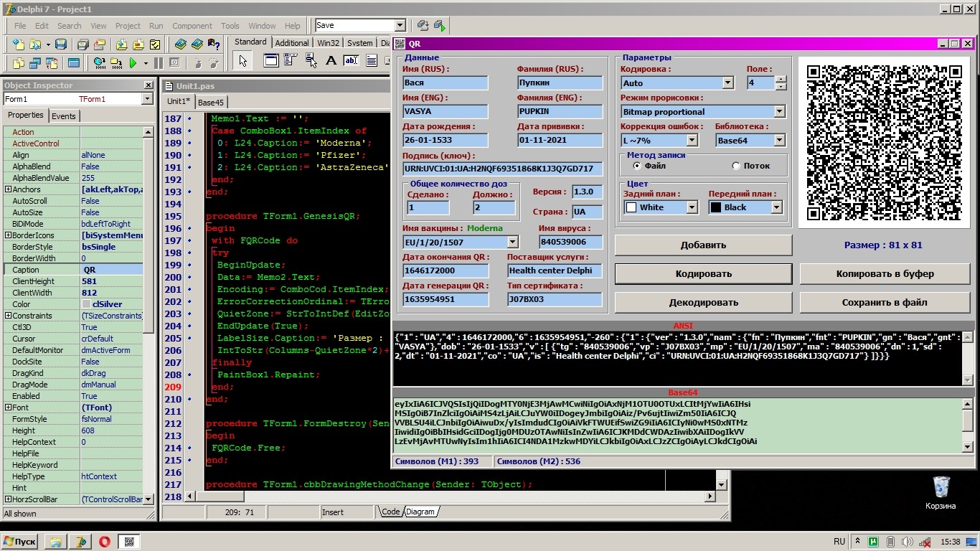Click the generated QR code image

tap(884, 142)
